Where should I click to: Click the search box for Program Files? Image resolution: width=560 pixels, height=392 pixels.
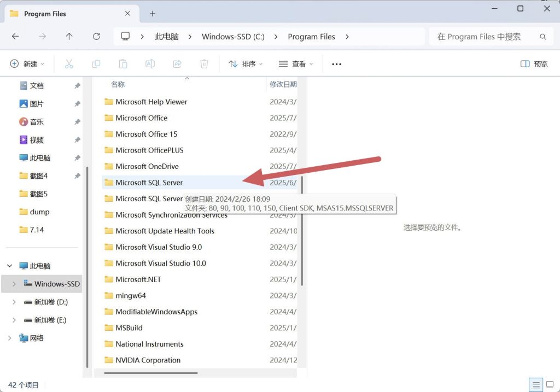click(x=484, y=37)
